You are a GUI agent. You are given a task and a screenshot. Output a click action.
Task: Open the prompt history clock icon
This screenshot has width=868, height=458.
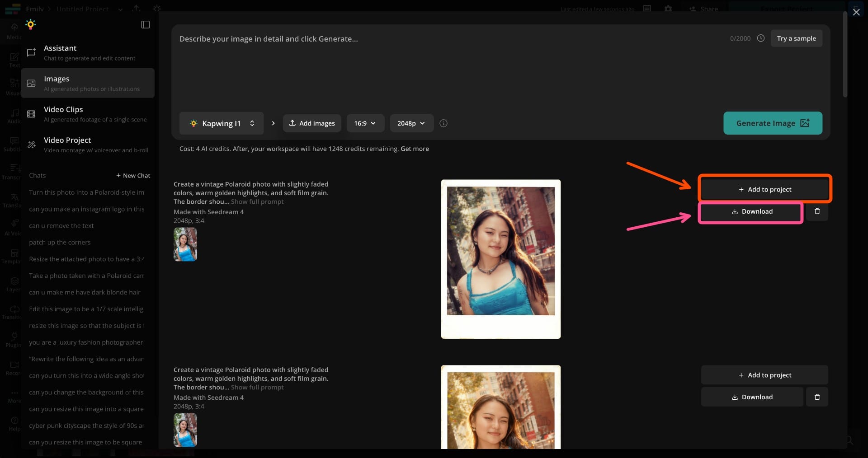[761, 38]
